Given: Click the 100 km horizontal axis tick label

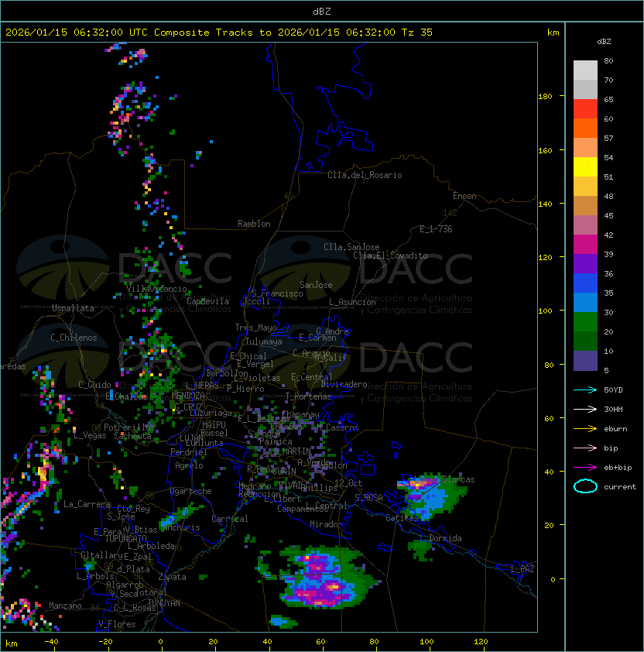Looking at the screenshot, I should pyautogui.click(x=426, y=642).
